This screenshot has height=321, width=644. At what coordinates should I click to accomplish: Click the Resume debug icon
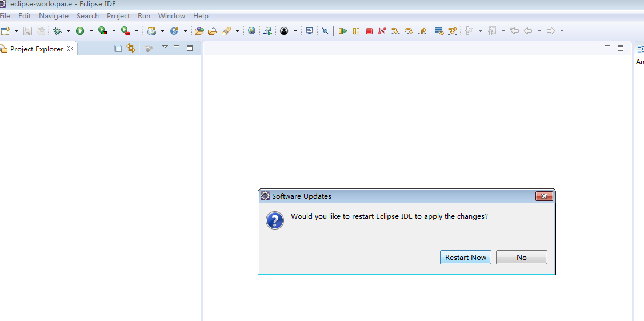tap(343, 31)
